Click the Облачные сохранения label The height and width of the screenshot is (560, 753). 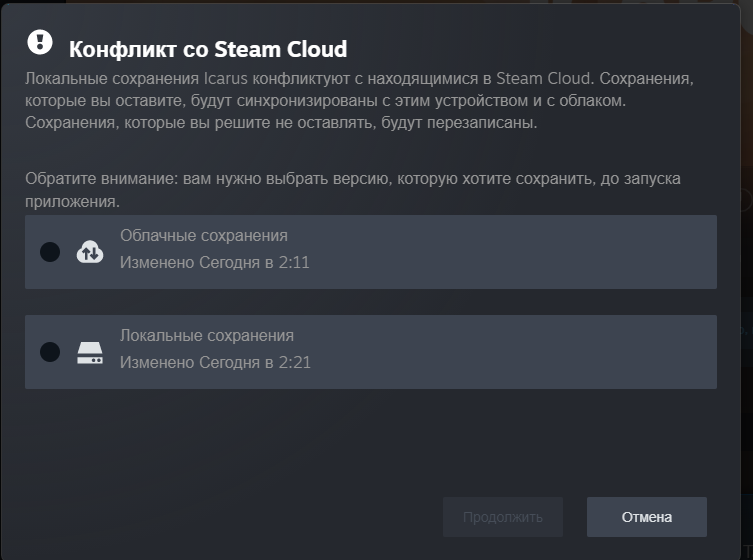click(x=204, y=236)
